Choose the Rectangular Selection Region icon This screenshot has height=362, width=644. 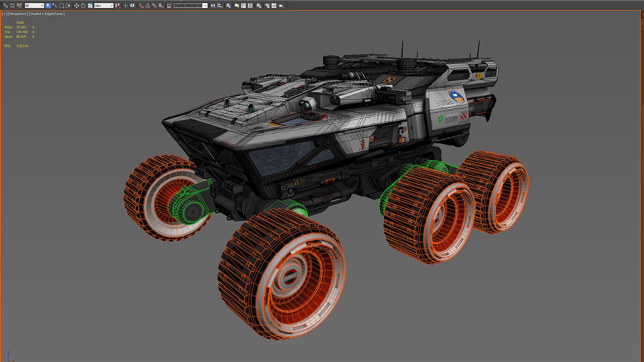[x=62, y=6]
